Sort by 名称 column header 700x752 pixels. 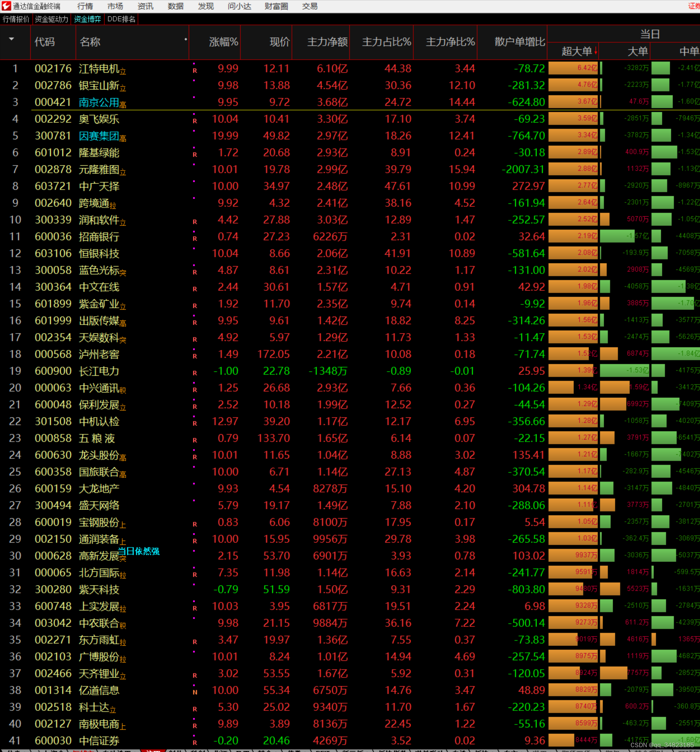pos(90,42)
